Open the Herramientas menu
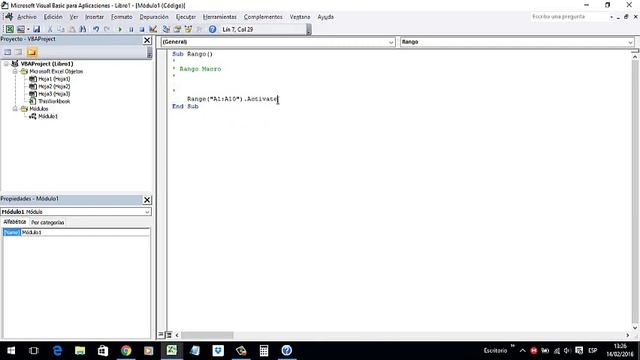The height and width of the screenshot is (360, 640). coord(220,17)
